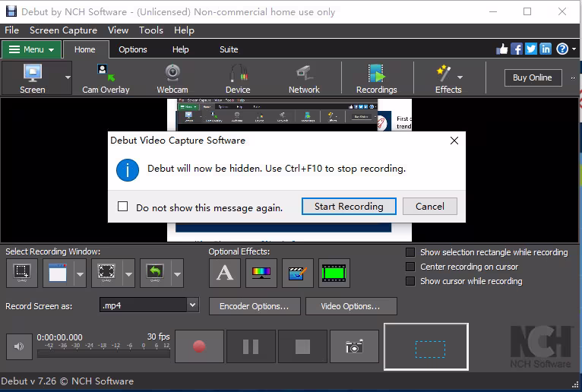This screenshot has height=392, width=582.
Task: Click the pause recording button
Action: coord(251,346)
